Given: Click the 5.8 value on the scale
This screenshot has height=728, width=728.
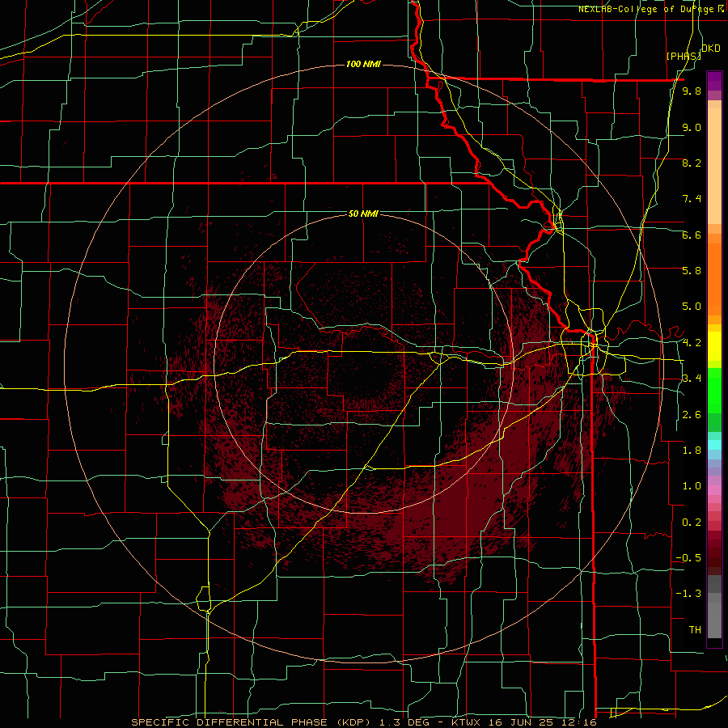Looking at the screenshot, I should coord(692,271).
